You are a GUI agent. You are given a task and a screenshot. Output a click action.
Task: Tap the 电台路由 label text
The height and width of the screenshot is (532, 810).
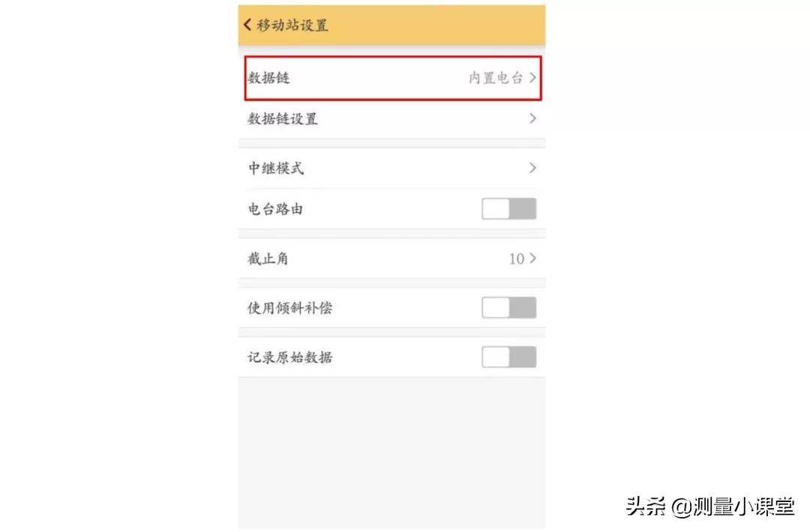coord(274,208)
